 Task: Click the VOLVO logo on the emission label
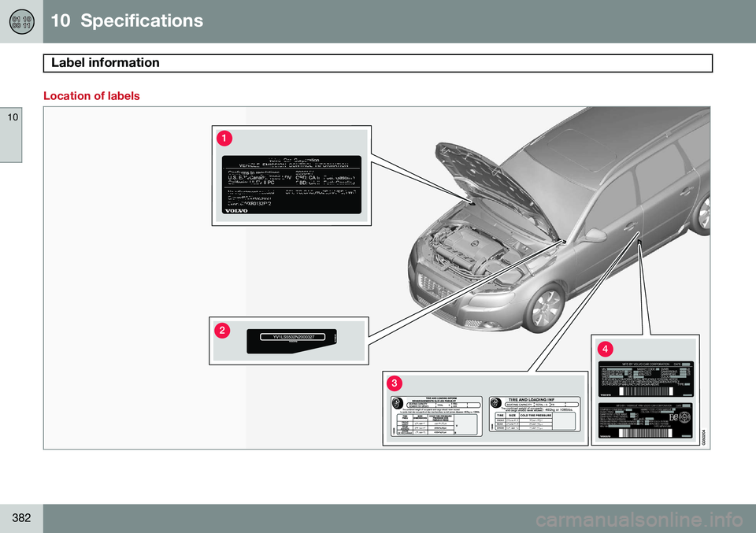tap(236, 210)
